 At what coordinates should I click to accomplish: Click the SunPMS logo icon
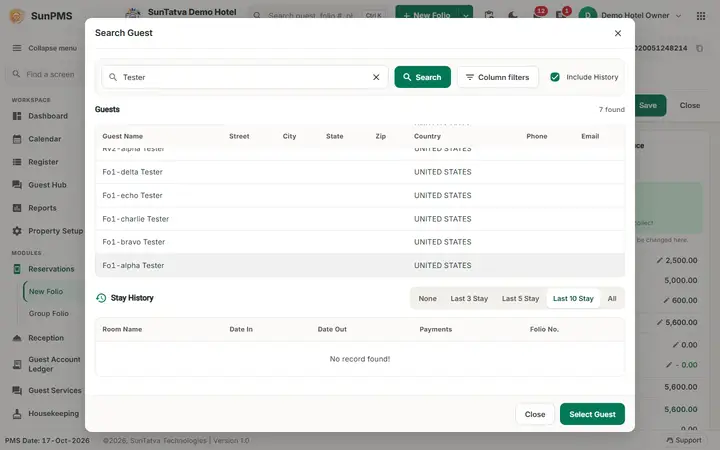17,16
